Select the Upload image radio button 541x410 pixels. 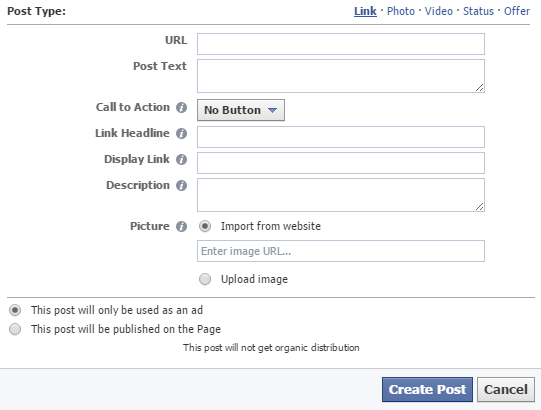(205, 279)
